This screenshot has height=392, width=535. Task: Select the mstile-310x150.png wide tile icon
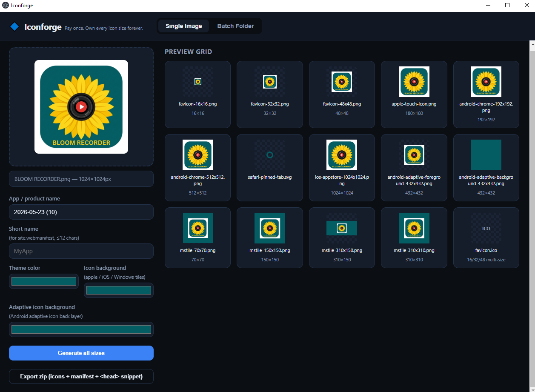tap(342, 228)
